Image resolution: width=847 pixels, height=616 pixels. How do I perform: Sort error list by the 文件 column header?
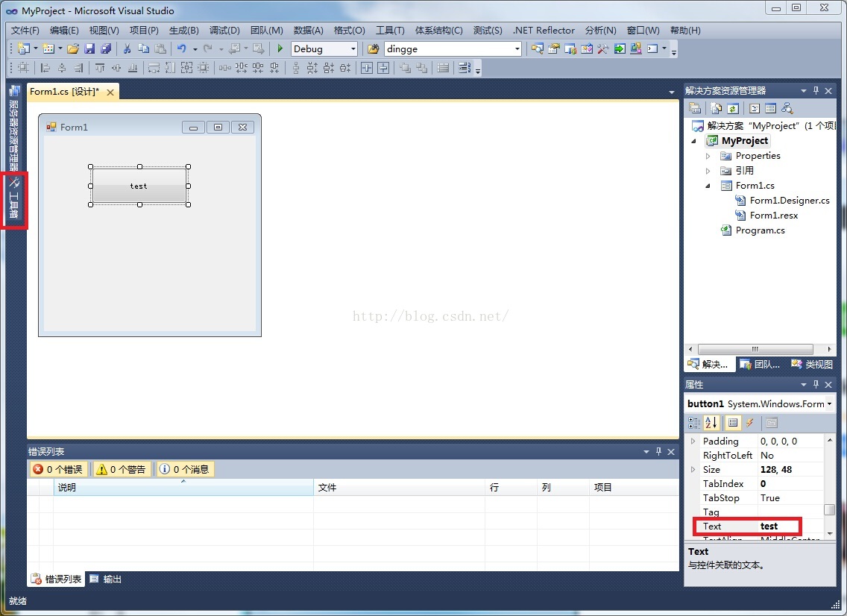pos(399,488)
